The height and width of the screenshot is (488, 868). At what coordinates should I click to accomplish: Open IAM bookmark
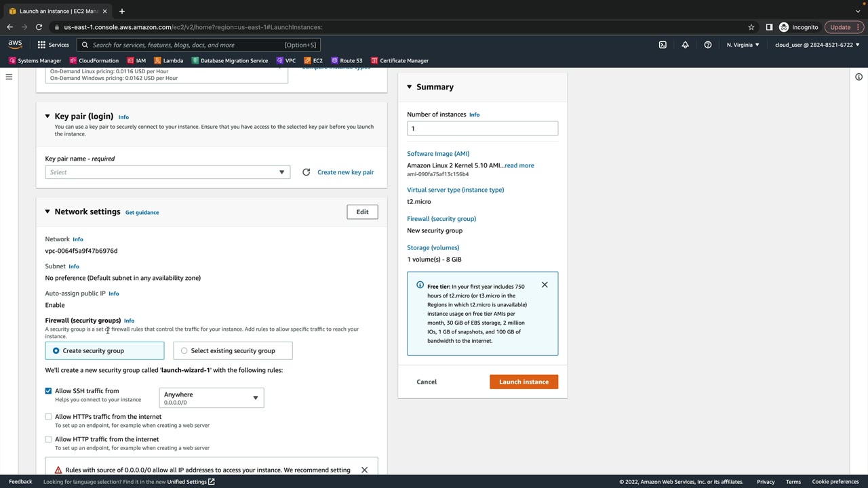(136, 60)
